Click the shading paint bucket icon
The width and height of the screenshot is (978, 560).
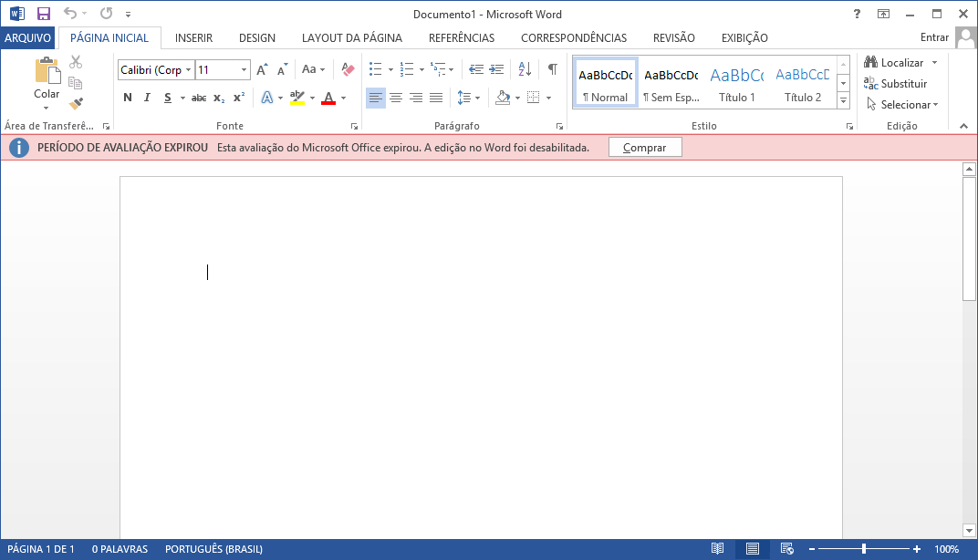click(503, 98)
